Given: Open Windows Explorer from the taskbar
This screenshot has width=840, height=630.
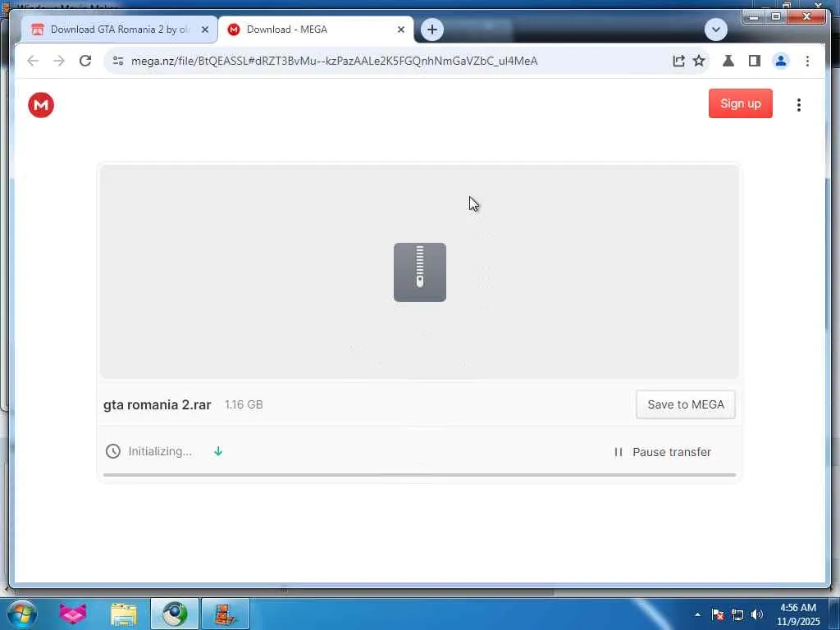Looking at the screenshot, I should point(124,614).
